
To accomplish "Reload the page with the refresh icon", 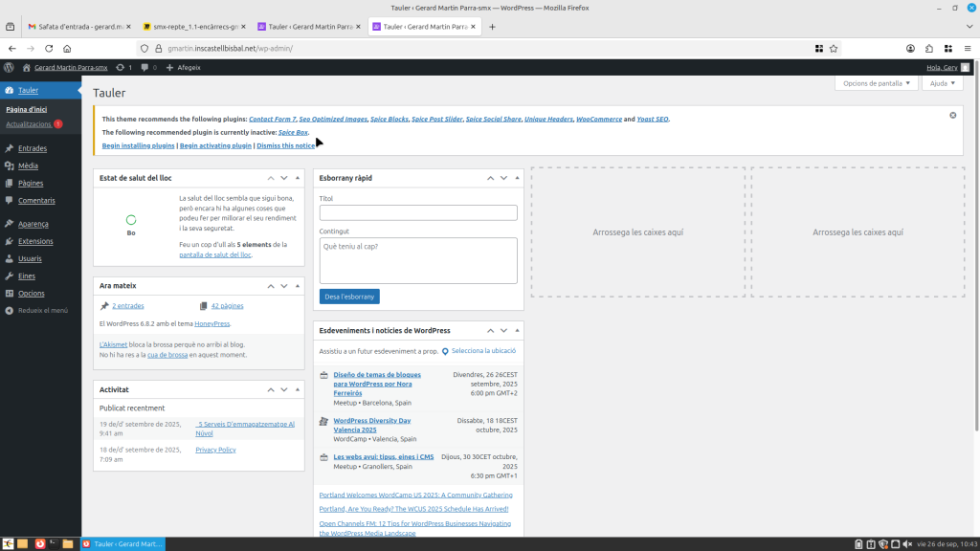I will tap(49, 48).
